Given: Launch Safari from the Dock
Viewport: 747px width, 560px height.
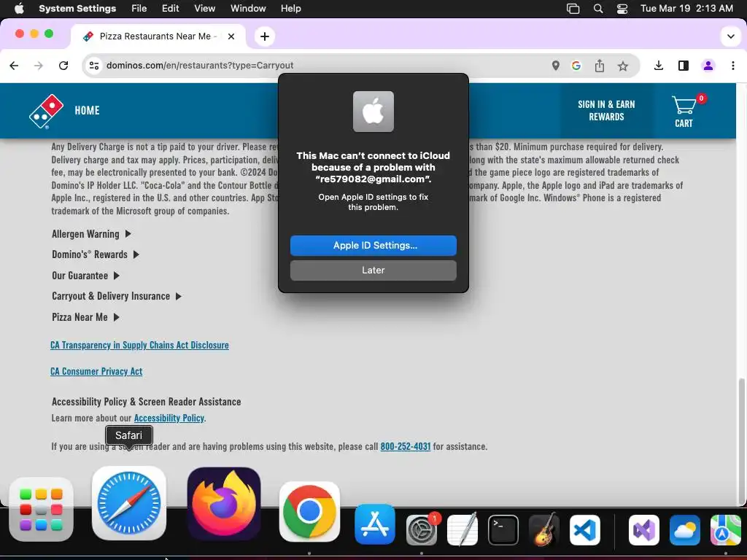Looking at the screenshot, I should pyautogui.click(x=128, y=503).
